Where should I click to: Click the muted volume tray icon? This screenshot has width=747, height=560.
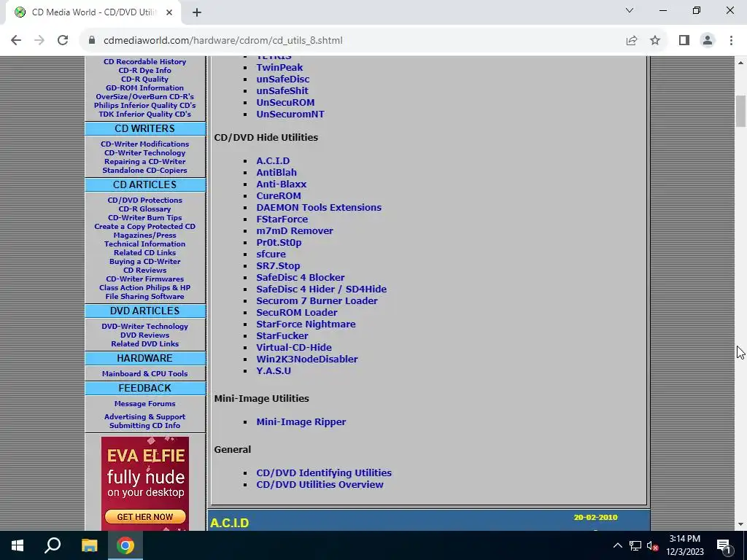pos(653,545)
